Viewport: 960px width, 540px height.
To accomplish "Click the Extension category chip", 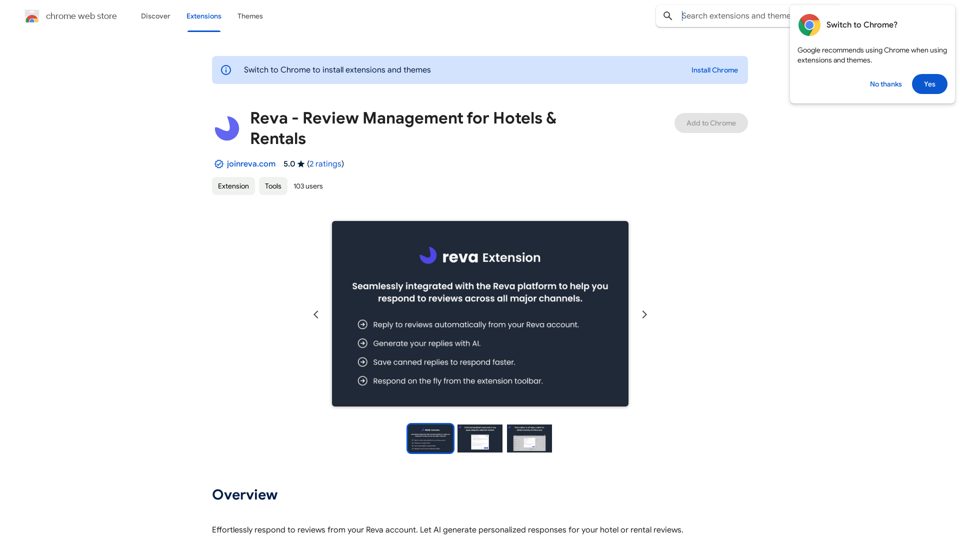I will [233, 186].
